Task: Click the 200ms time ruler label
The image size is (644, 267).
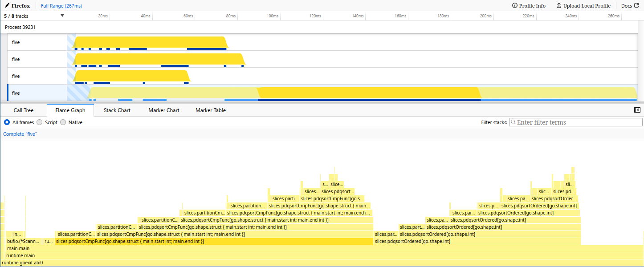Action: click(486, 16)
